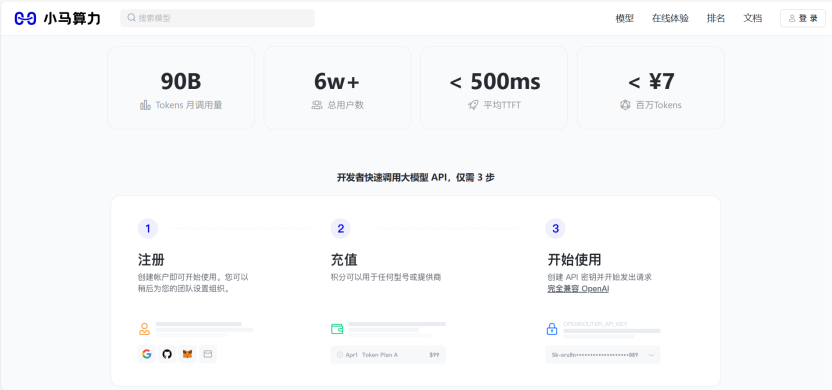This screenshot has height=390, width=832.
Task: Click the clock icon beside Apr1
Action: (340, 354)
